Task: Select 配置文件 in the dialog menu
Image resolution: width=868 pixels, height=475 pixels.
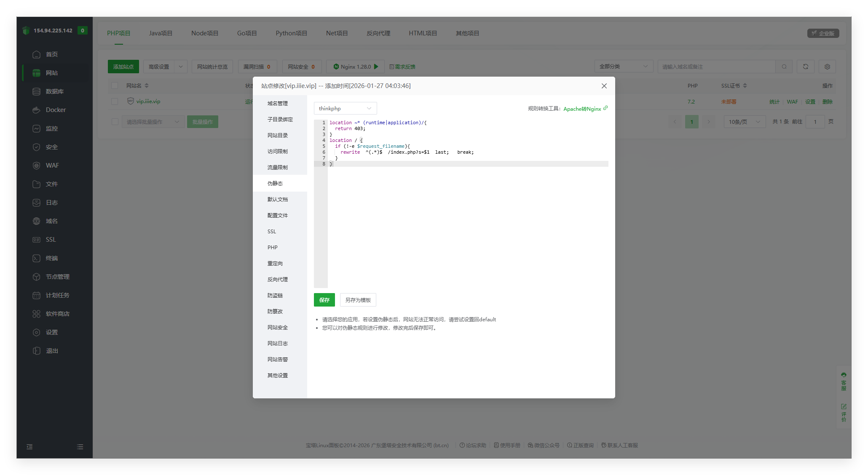Action: (278, 215)
